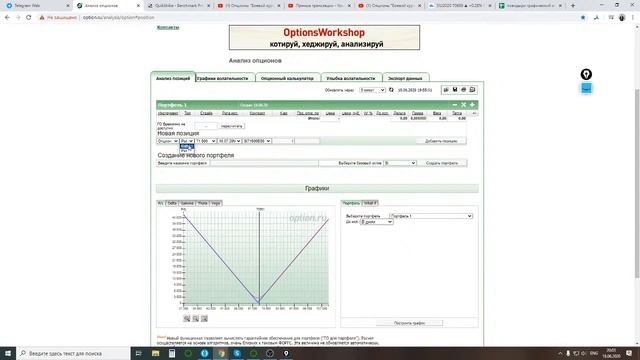This screenshot has height=360, width=640.
Task: Show the Vega chart tab
Action: tap(216, 203)
